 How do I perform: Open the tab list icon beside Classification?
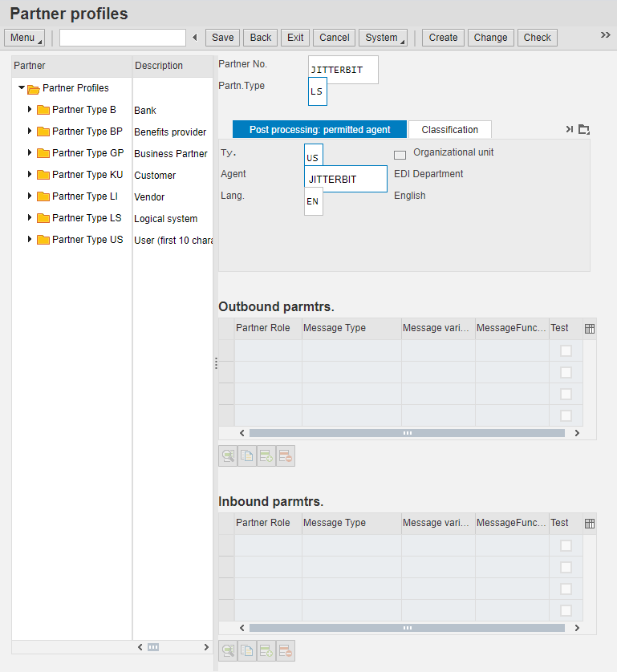click(x=583, y=129)
